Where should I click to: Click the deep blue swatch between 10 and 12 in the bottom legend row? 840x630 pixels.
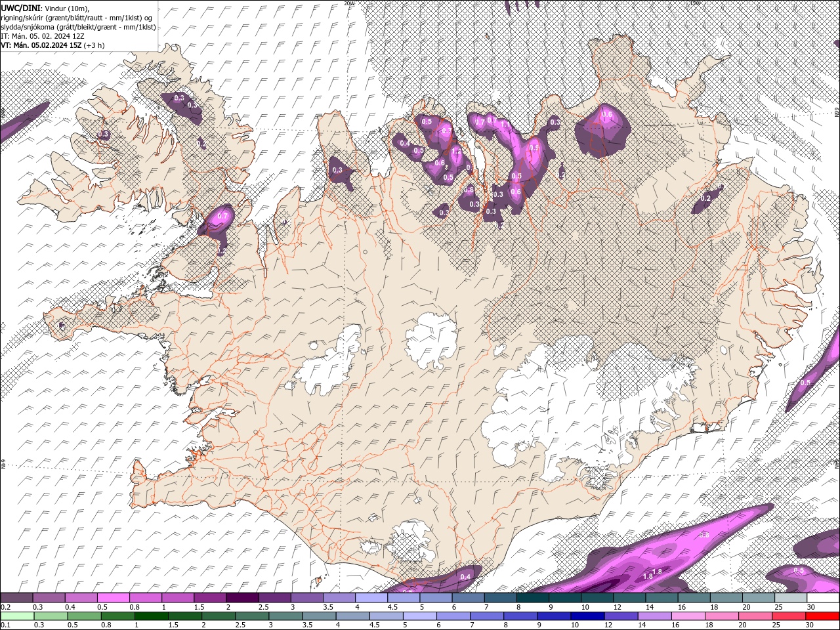[x=587, y=616]
